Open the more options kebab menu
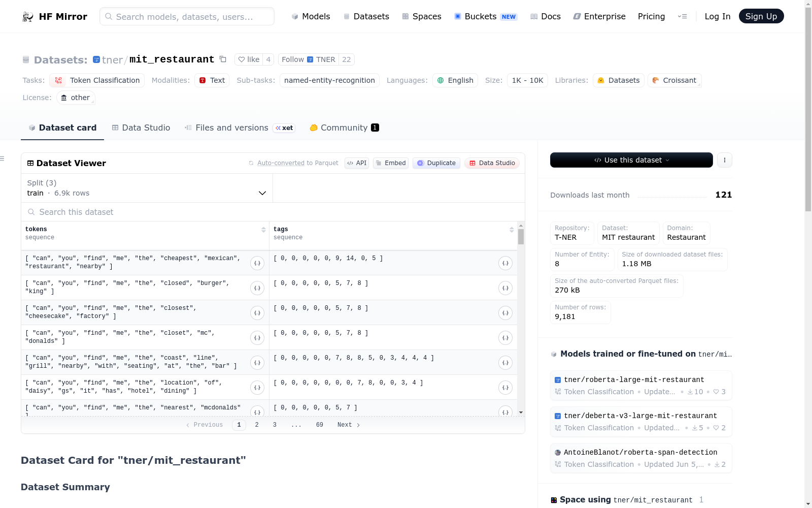812x508 pixels. 725,160
